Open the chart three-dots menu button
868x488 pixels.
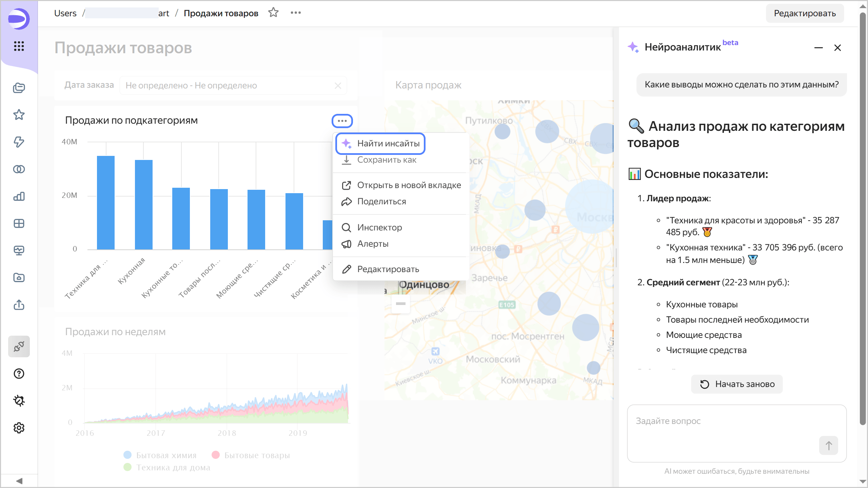[x=342, y=121]
